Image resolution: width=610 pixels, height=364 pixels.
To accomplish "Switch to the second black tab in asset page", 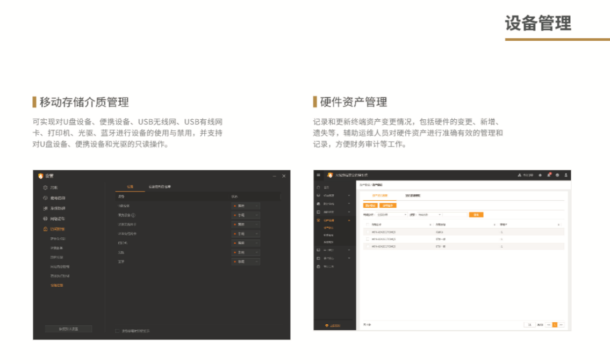I will tap(413, 196).
